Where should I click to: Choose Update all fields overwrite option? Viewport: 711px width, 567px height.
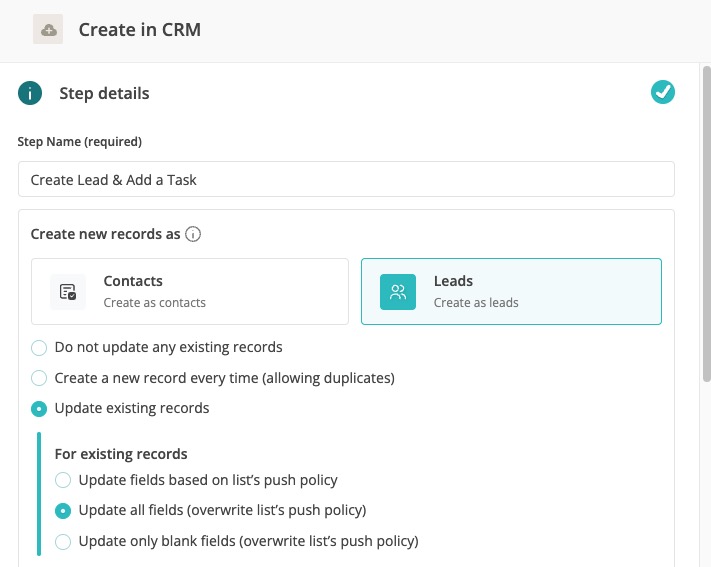pos(63,511)
